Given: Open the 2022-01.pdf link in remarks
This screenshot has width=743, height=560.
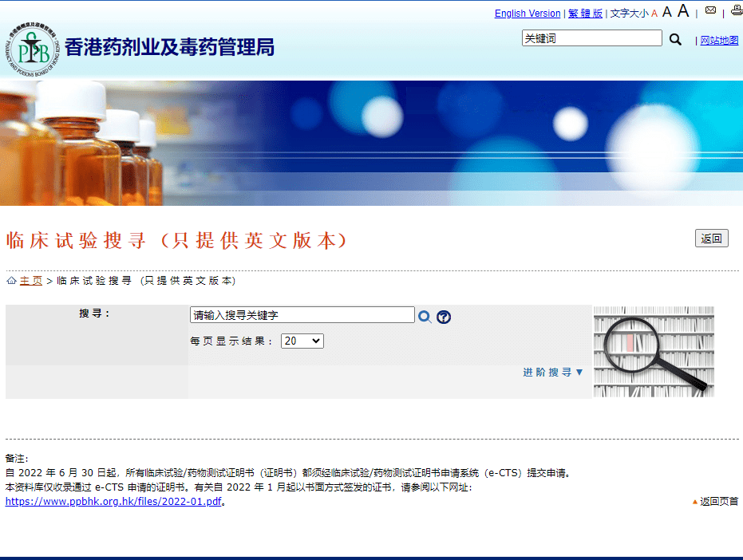Looking at the screenshot, I should (113, 501).
